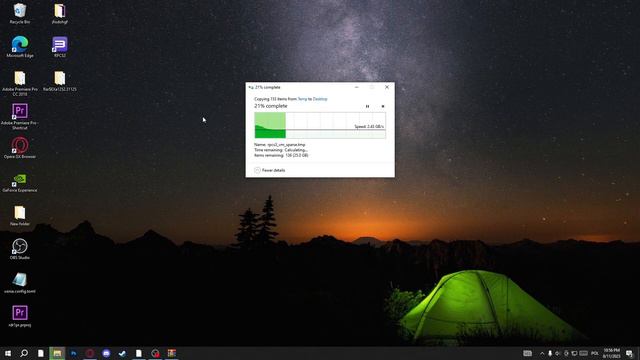Image resolution: width=640 pixels, height=360 pixels.
Task: Collapse dialog with Fewer details
Action: [x=270, y=170]
